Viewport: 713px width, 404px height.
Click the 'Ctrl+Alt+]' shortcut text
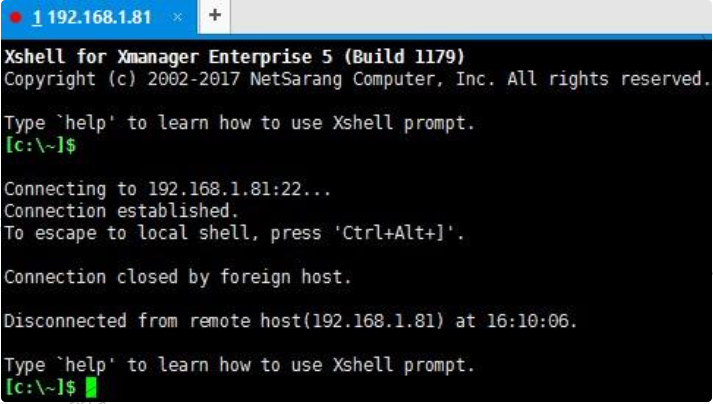coord(399,233)
